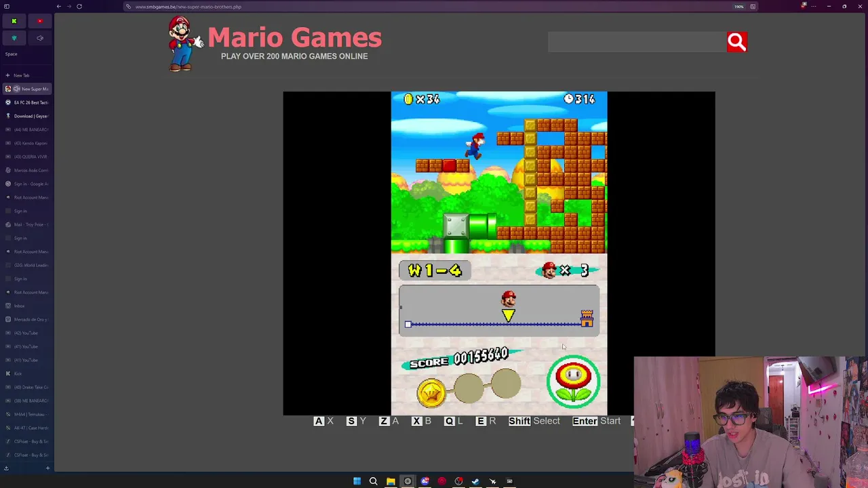Image resolution: width=868 pixels, height=488 pixels.
Task: Click the SCORE 00155640 readout
Action: click(459, 359)
